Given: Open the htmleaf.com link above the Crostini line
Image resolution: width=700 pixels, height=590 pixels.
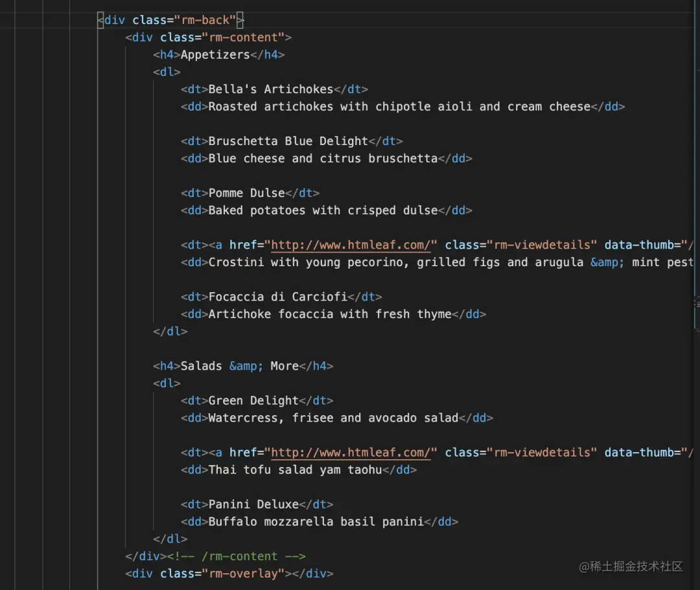Looking at the screenshot, I should pos(351,245).
